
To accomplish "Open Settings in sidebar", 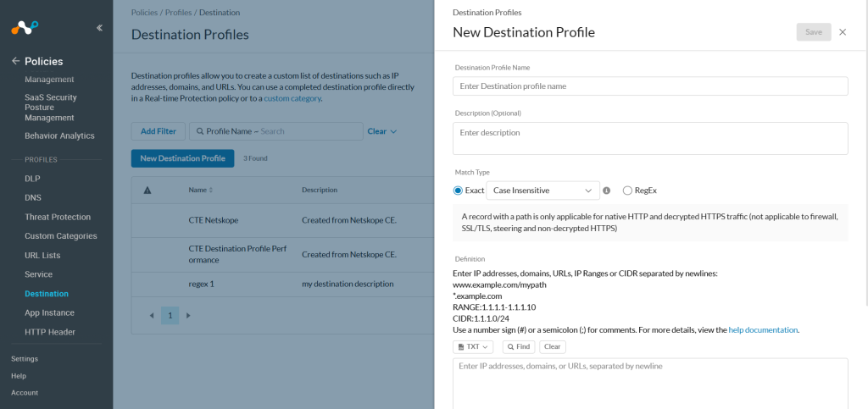I will pyautogui.click(x=25, y=359).
